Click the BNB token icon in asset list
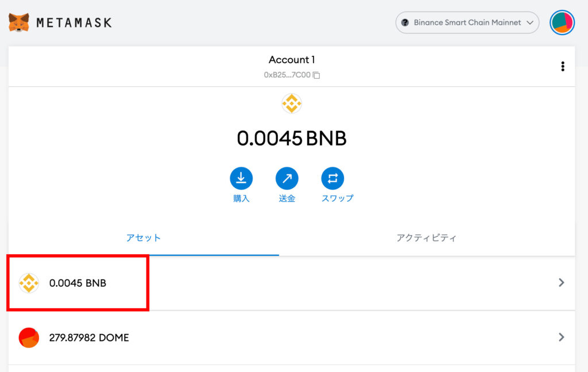This screenshot has width=588, height=372. tap(29, 283)
